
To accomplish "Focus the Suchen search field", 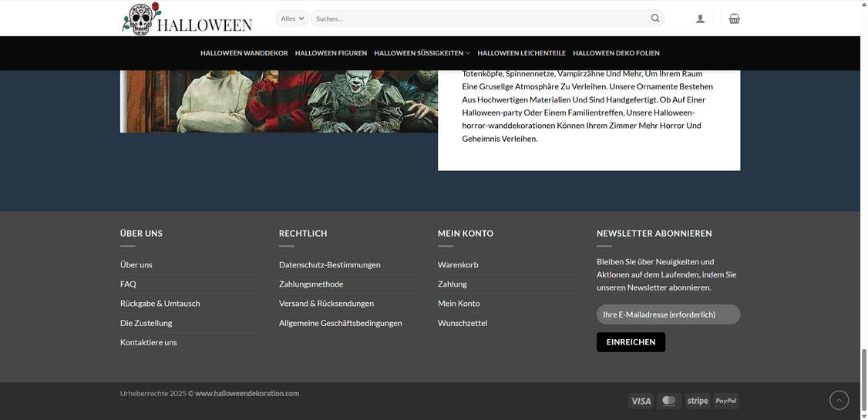I will (x=479, y=18).
